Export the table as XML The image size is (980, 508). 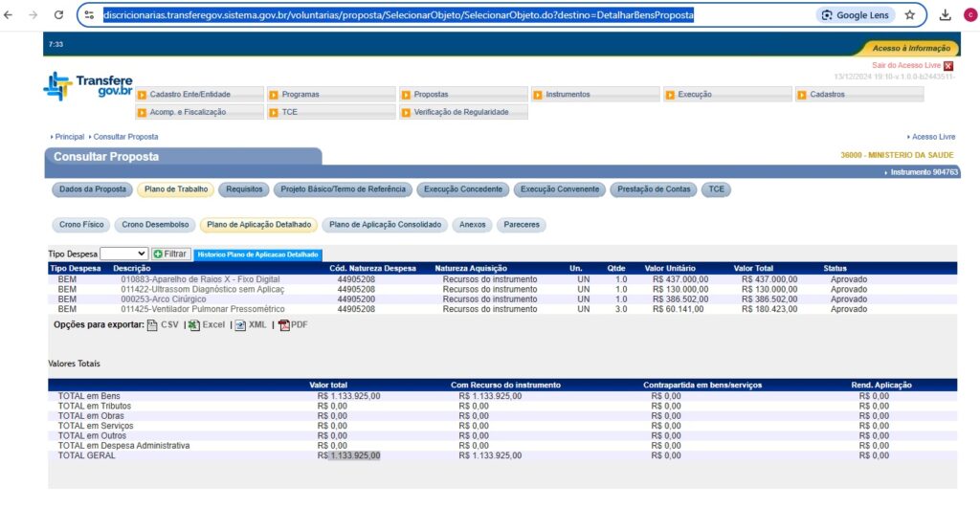(x=251, y=325)
